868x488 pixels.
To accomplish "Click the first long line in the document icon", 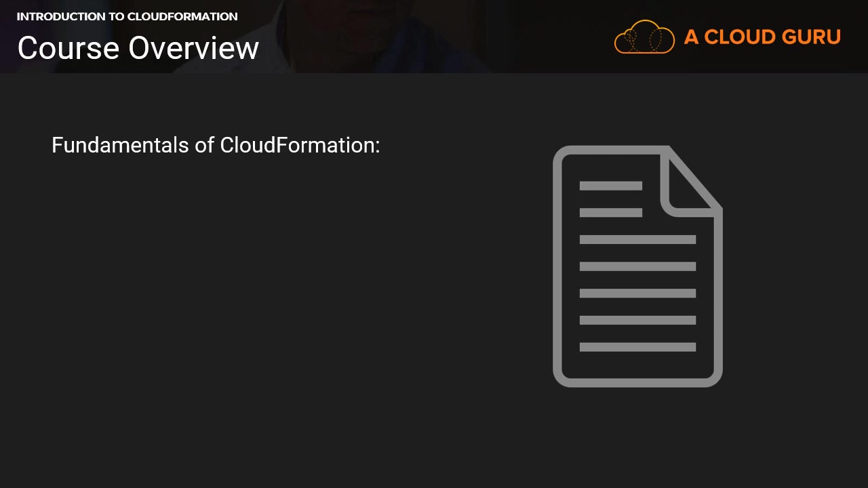I will [x=637, y=239].
